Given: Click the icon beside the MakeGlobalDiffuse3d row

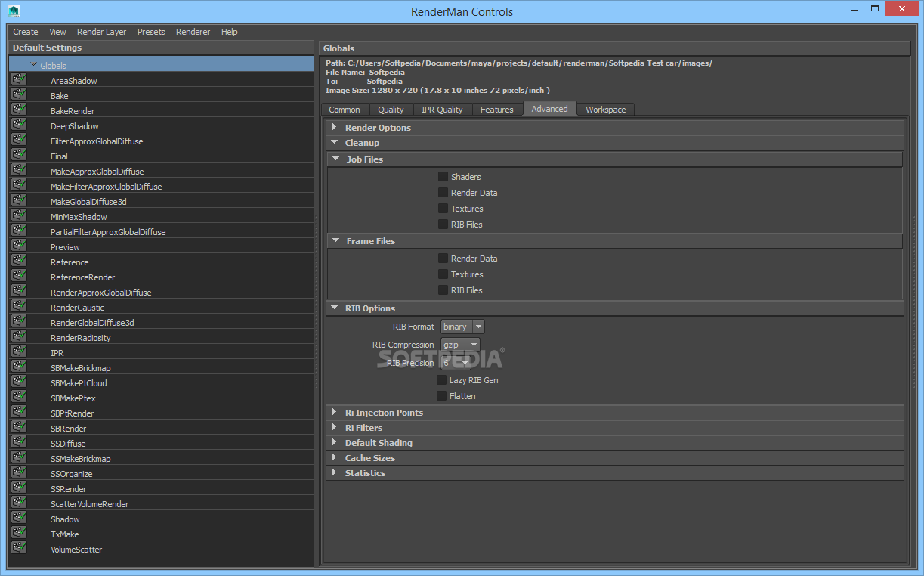Looking at the screenshot, I should [x=19, y=200].
